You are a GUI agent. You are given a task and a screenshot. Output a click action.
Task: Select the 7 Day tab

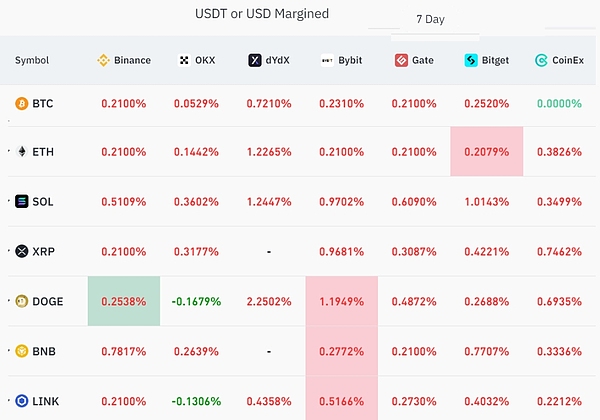(431, 19)
